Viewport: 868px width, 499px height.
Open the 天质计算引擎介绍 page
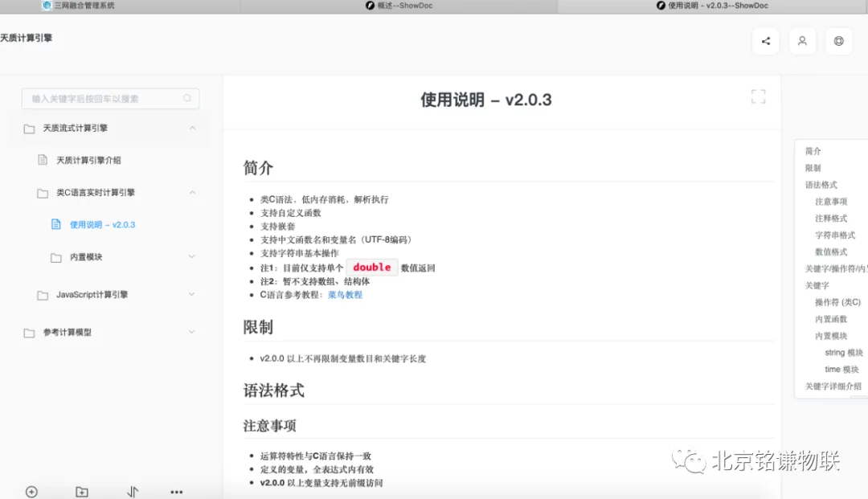click(88, 161)
